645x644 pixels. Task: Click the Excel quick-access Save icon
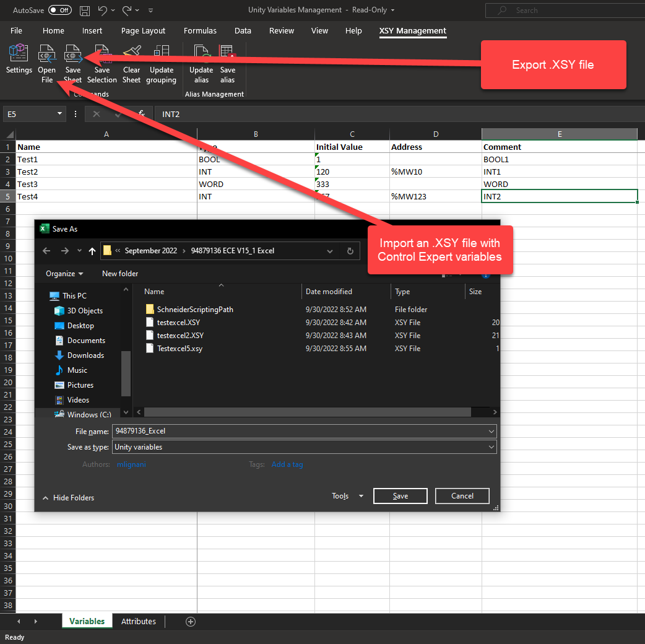pyautogui.click(x=85, y=11)
